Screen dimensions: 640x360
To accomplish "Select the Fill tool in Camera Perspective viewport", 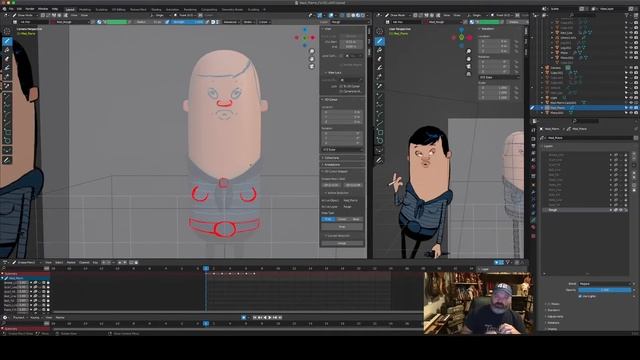I will [7, 50].
